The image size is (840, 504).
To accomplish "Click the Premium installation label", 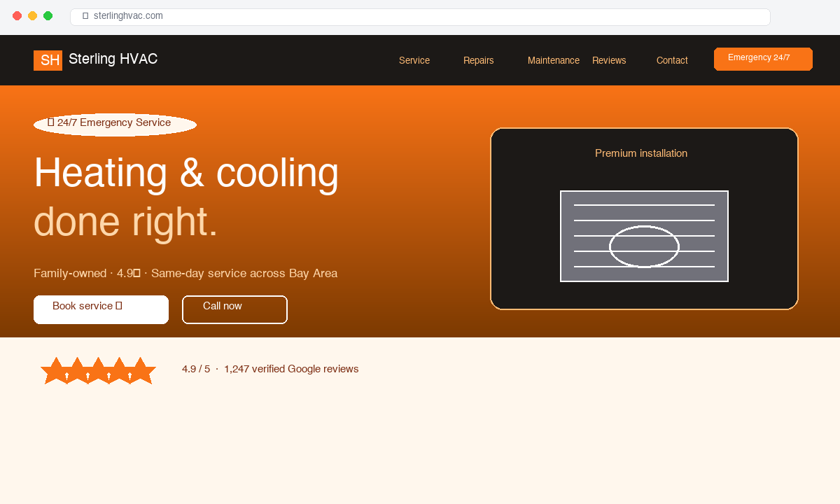I will tap(641, 153).
